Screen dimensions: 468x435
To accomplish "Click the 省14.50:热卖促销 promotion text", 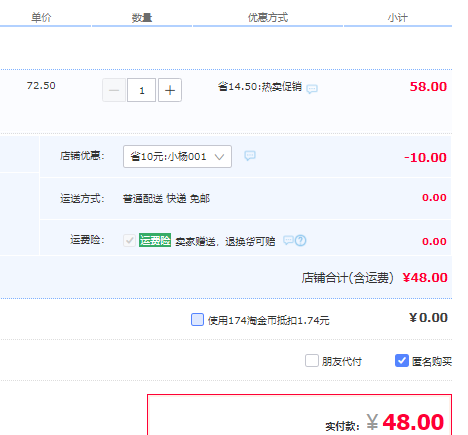I will (x=260, y=87).
